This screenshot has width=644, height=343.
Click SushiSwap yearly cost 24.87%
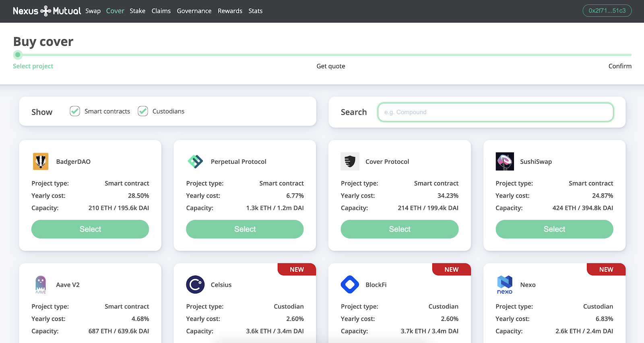coord(603,195)
